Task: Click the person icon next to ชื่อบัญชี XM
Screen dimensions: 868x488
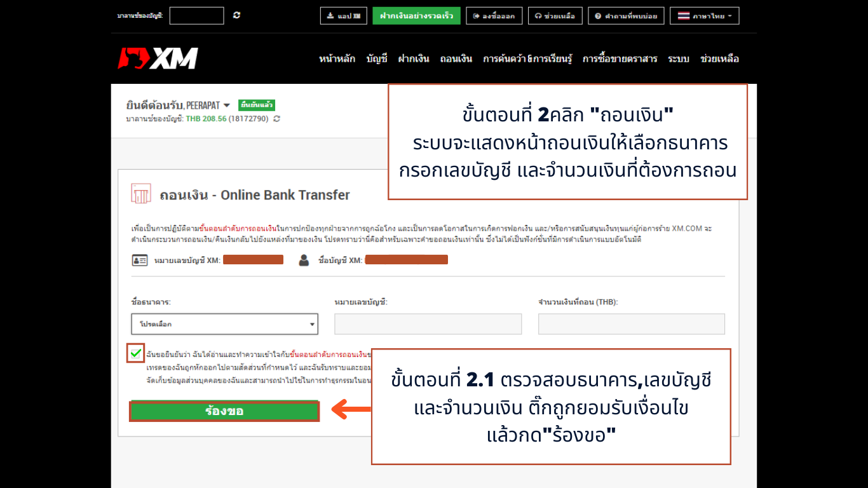Action: pyautogui.click(x=304, y=260)
